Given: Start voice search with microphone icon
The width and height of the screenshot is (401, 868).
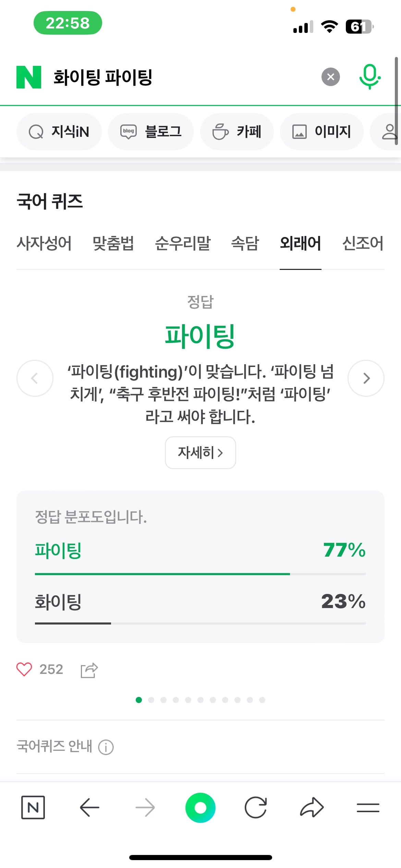Looking at the screenshot, I should tap(369, 77).
